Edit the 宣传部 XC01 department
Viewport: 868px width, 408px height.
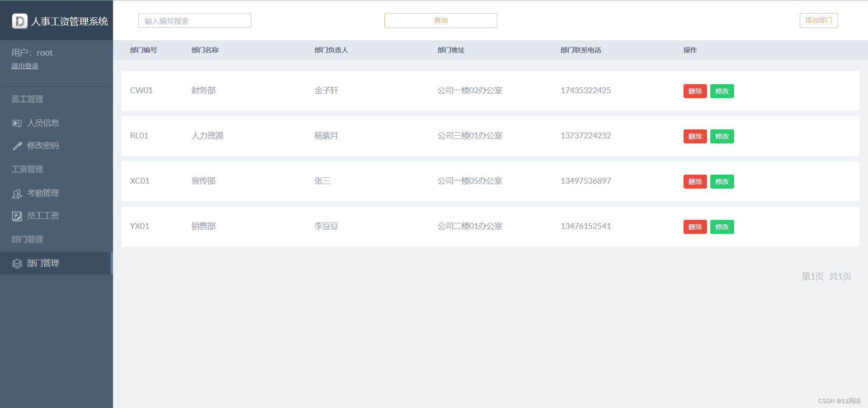(x=722, y=181)
